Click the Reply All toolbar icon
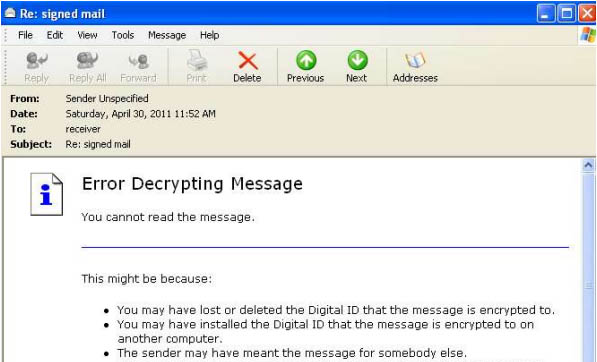This screenshot has height=362, width=597. [87, 61]
